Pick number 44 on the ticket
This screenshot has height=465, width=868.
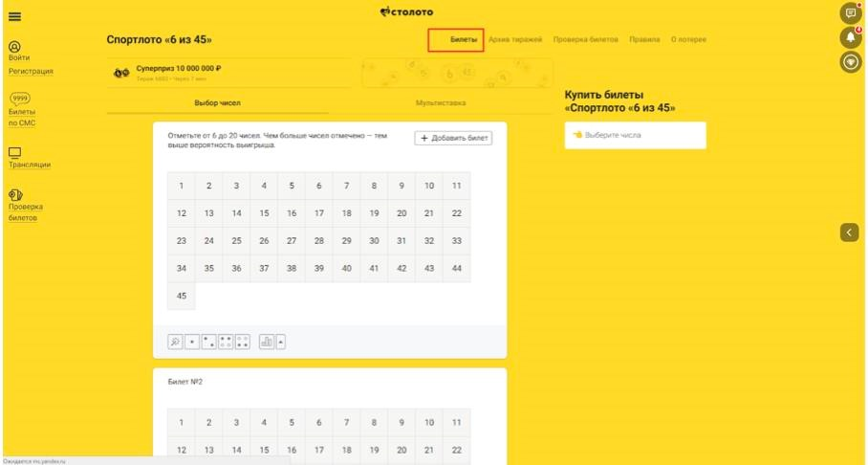(457, 268)
